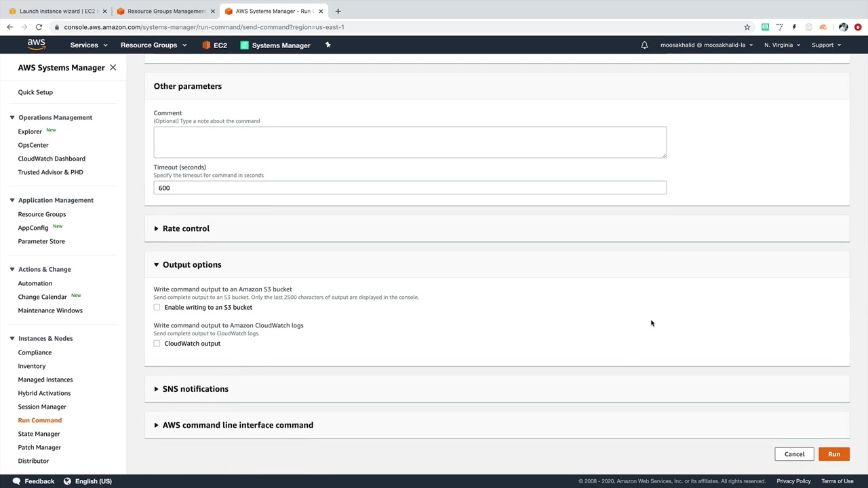The width and height of the screenshot is (868, 488).
Task: Click the Feedback speech bubble icon
Action: [x=16, y=481]
